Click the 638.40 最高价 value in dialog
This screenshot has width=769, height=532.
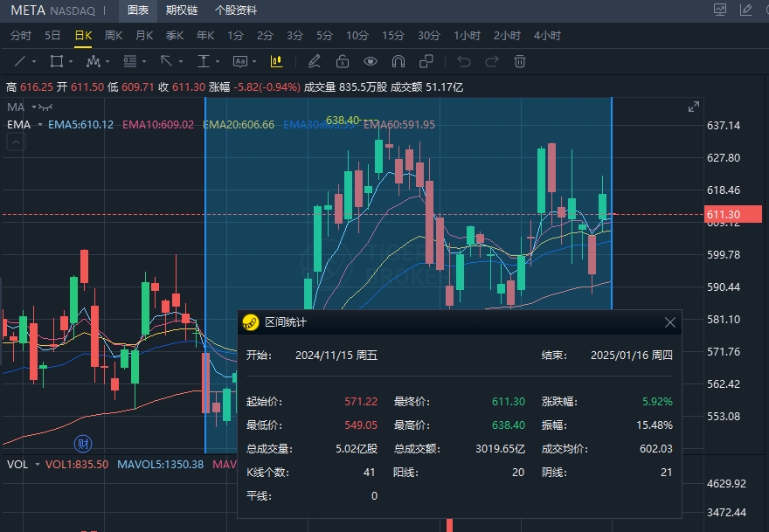pos(509,425)
